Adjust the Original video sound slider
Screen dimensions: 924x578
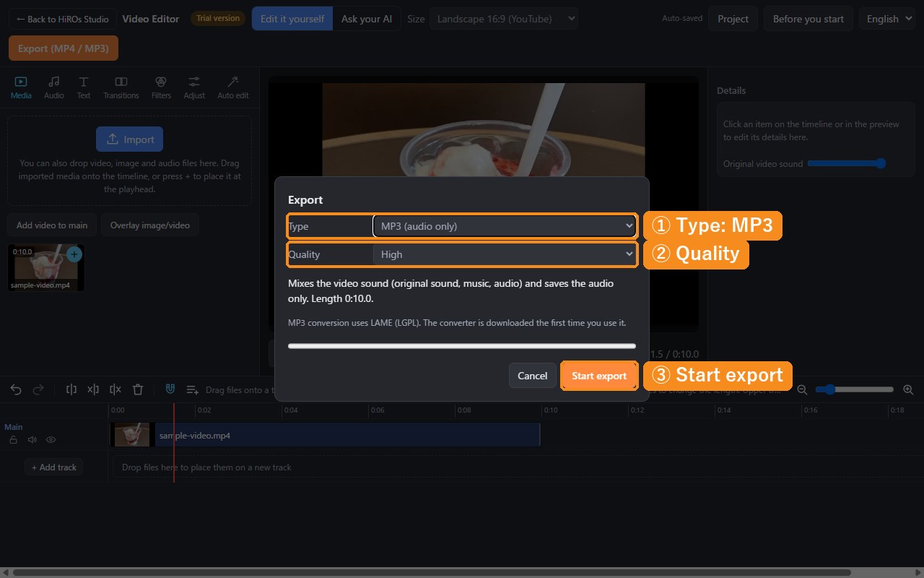click(847, 164)
